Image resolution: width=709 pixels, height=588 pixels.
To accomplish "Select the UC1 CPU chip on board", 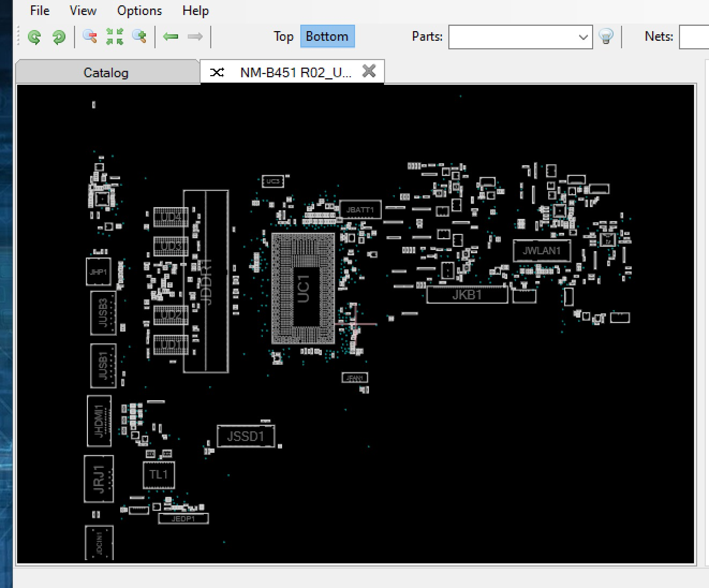I will pyautogui.click(x=303, y=289).
